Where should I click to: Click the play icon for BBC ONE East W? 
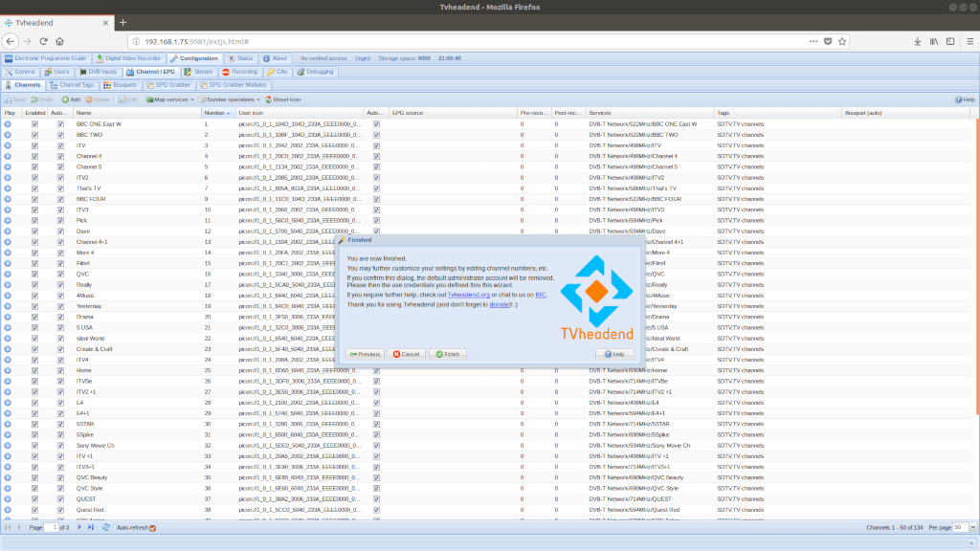coord(8,124)
